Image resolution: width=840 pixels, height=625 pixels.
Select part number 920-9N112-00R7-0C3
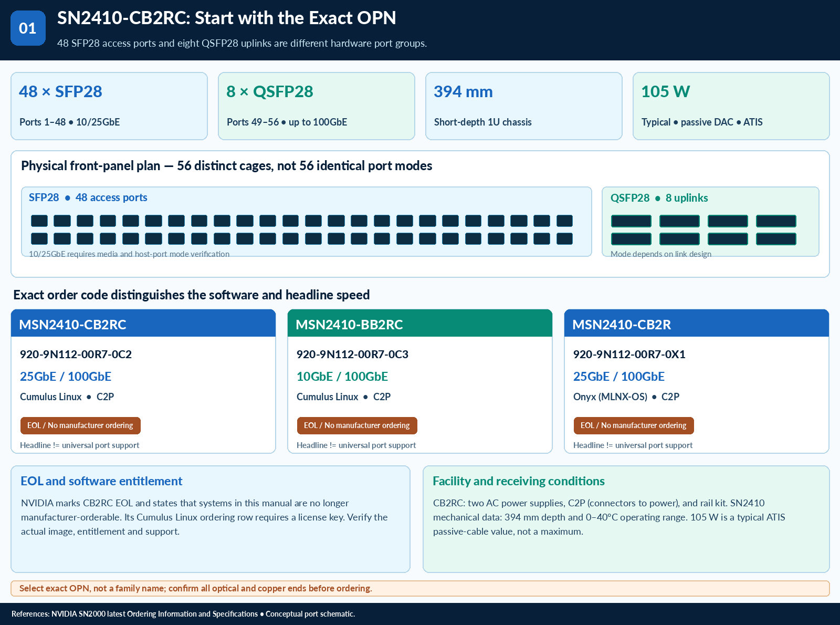click(353, 355)
